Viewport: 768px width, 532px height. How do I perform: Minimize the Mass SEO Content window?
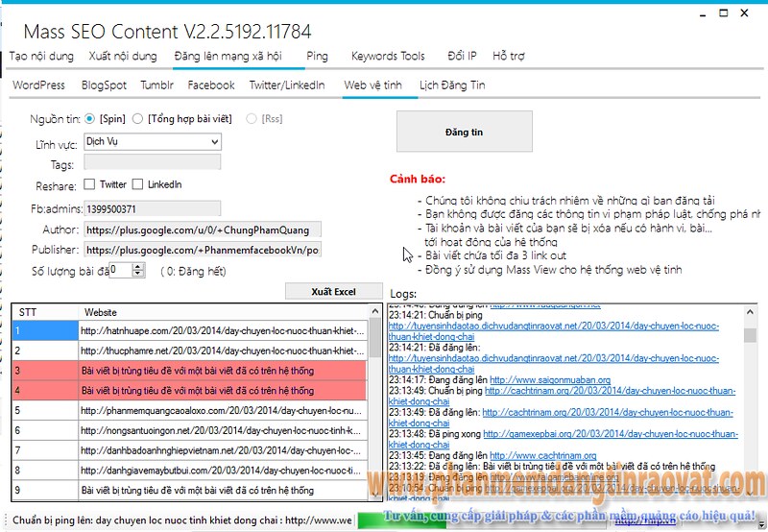tap(703, 13)
